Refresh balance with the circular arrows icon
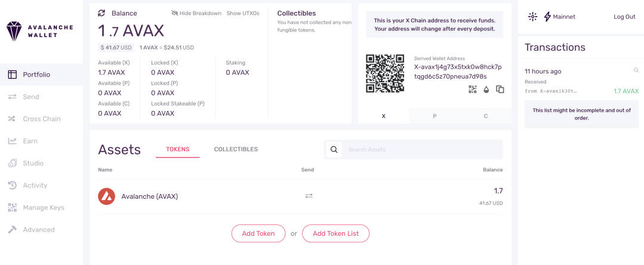Screen dimensions: 644x265 pyautogui.click(x=101, y=13)
